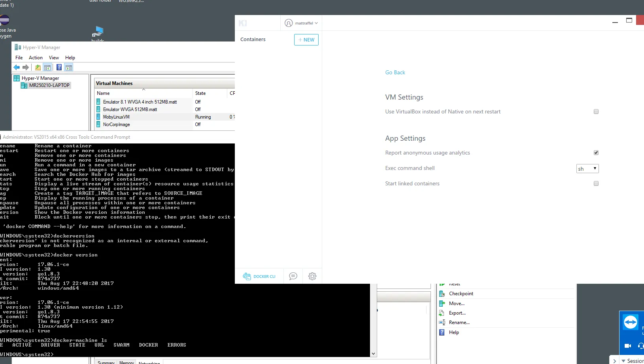This screenshot has height=364, width=644.
Task: Click the command prompt scrollbar down arrow
Action: pos(374,354)
